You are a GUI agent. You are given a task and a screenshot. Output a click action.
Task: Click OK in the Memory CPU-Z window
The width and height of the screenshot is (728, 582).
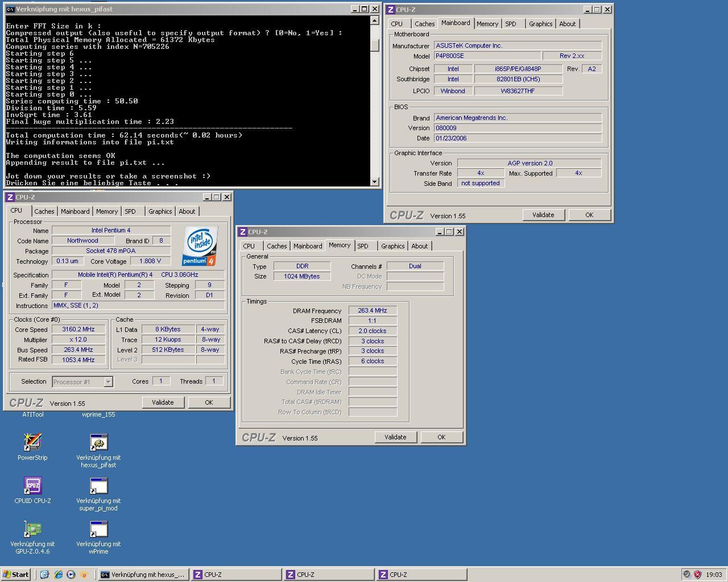441,437
